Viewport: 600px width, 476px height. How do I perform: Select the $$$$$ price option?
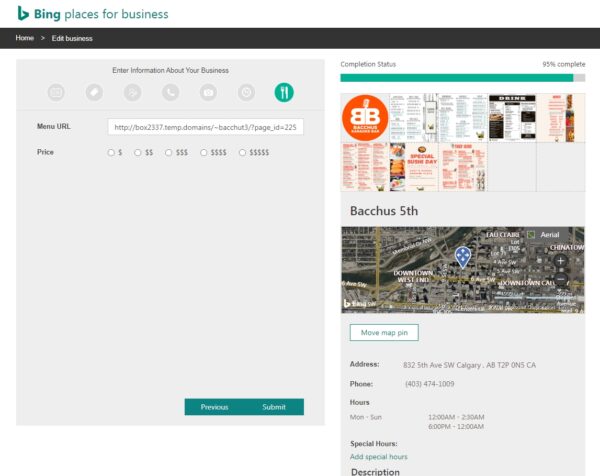coord(242,152)
